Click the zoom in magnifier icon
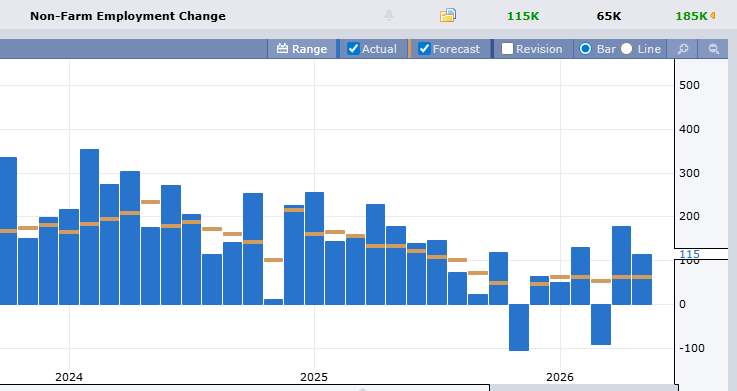 point(683,49)
